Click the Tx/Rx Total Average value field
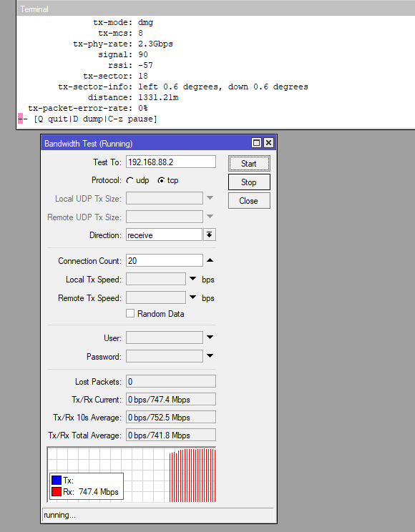 click(171, 435)
